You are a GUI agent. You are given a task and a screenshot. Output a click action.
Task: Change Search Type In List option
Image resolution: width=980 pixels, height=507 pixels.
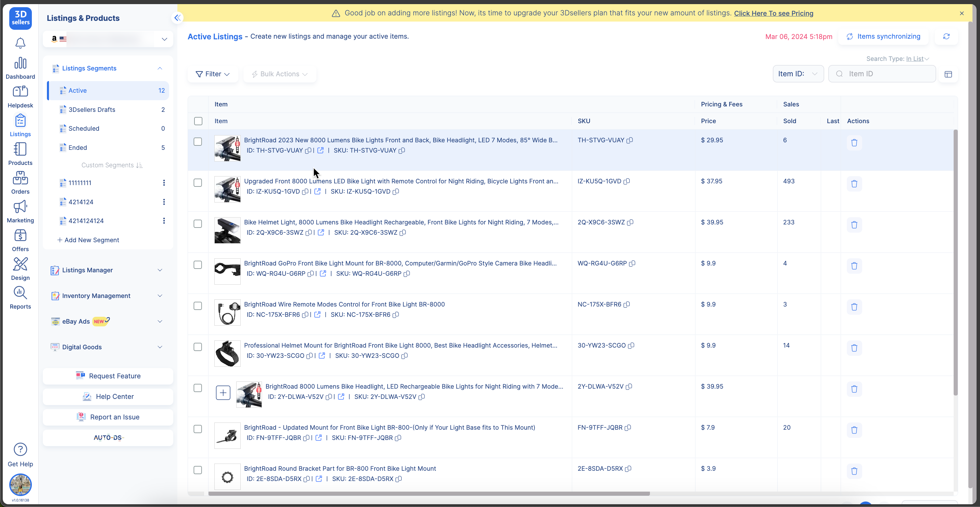tap(917, 59)
